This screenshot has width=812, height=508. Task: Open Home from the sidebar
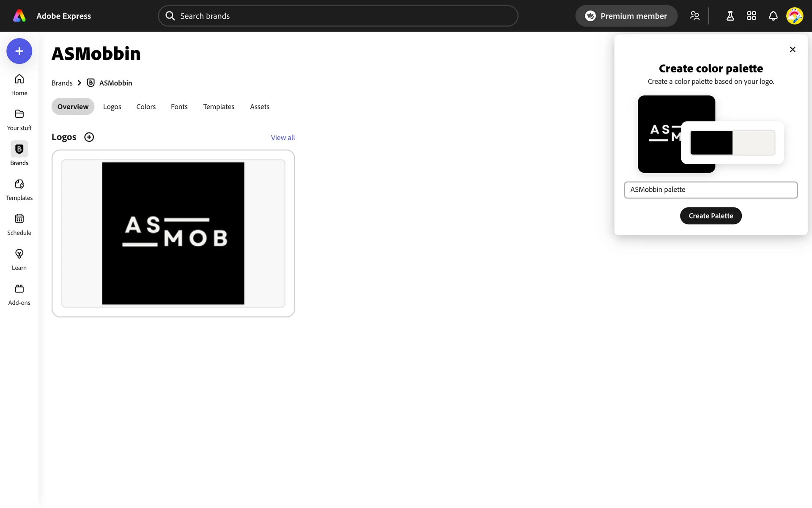point(19,85)
